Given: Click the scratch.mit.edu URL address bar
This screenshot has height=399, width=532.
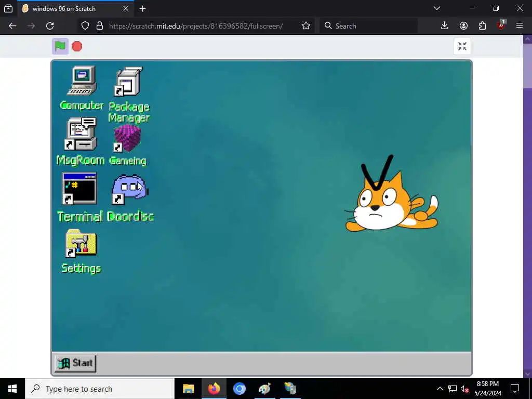Looking at the screenshot, I should click(196, 26).
